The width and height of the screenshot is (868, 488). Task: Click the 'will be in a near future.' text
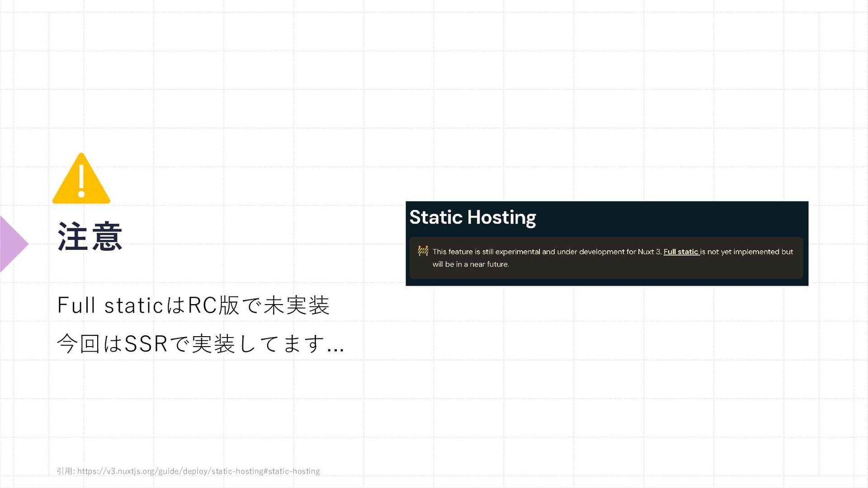pos(471,264)
